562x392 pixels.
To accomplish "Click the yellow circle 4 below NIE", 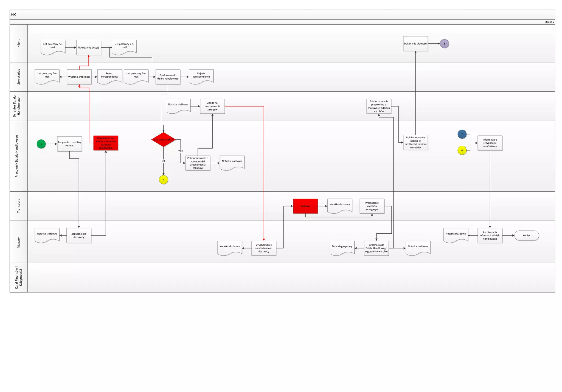I will (x=164, y=180).
